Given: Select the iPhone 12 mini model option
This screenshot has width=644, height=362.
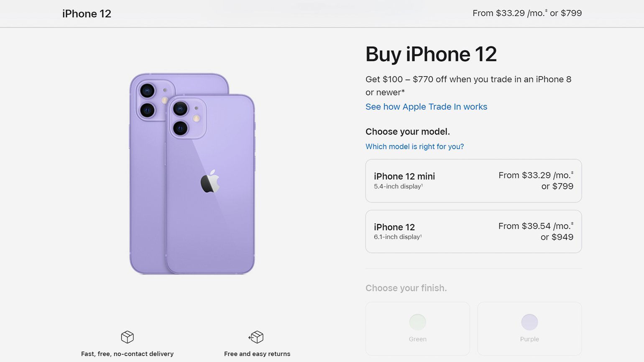Looking at the screenshot, I should pyautogui.click(x=473, y=181).
